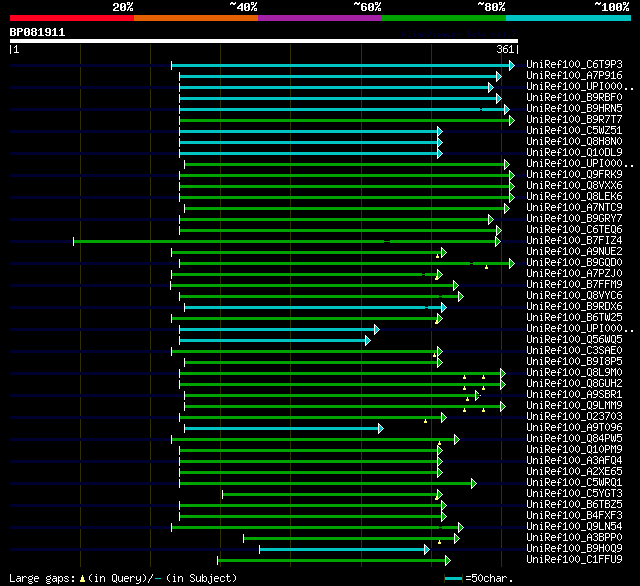Click the UniRef100_C3SAE0 label
This screenshot has width=640, height=586.
click(574, 351)
